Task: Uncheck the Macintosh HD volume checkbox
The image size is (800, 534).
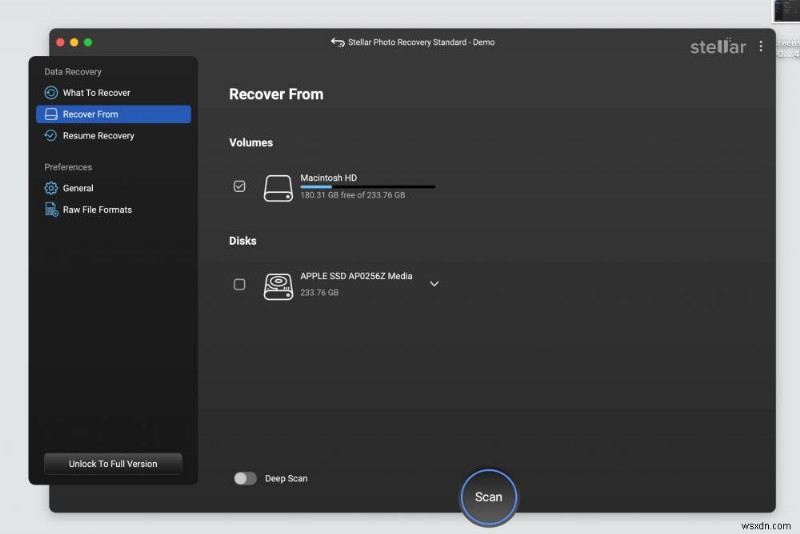Action: 239,186
